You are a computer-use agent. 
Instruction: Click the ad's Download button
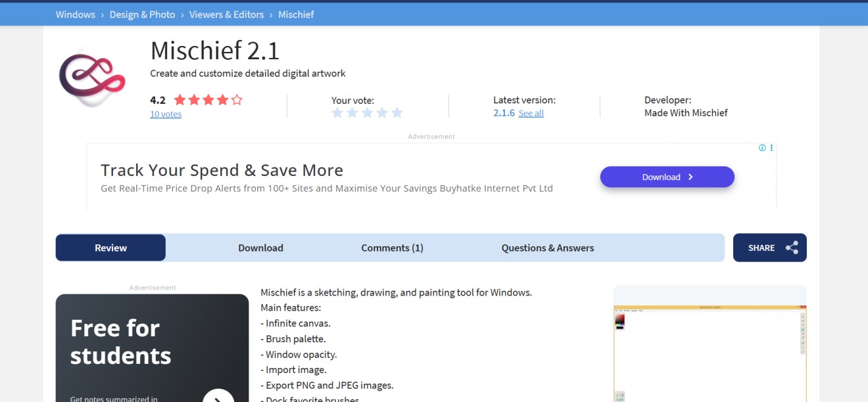[x=667, y=177]
